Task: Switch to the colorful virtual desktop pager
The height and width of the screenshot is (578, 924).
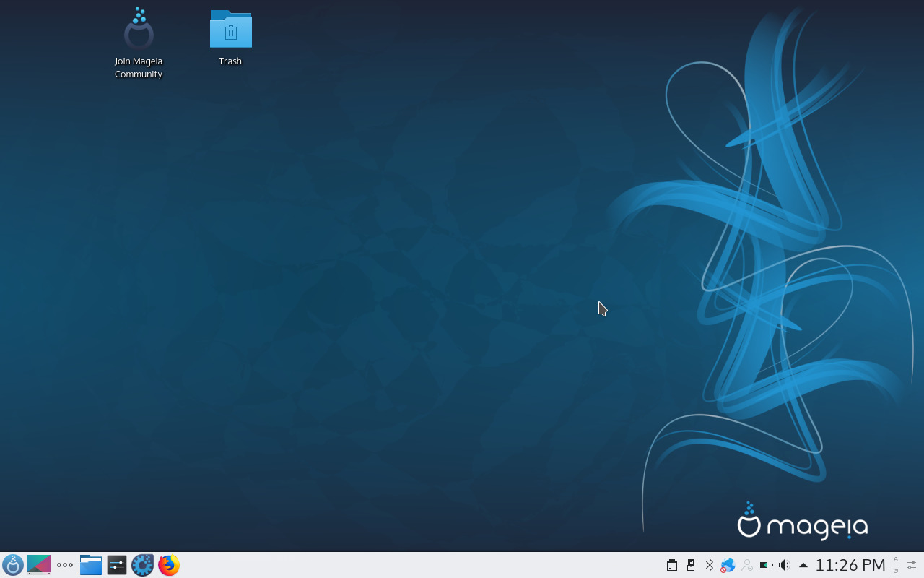Action: 38,565
